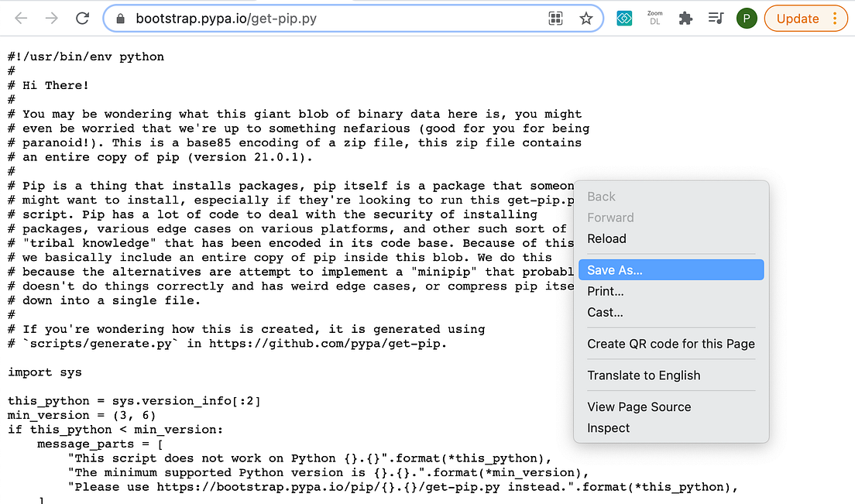Open the green P profile avatar
The image size is (855, 504).
[x=747, y=19]
